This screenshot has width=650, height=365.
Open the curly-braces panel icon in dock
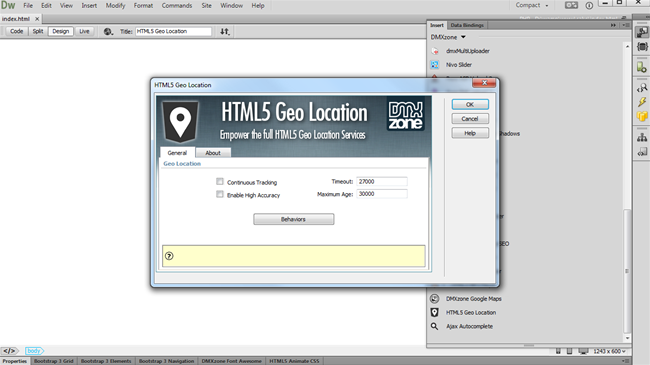[x=642, y=46]
